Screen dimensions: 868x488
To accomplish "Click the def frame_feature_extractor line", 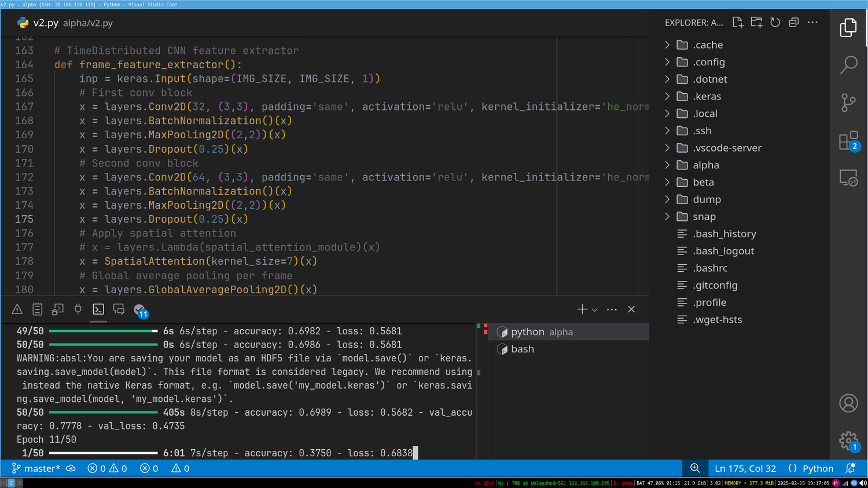I will [x=148, y=65].
